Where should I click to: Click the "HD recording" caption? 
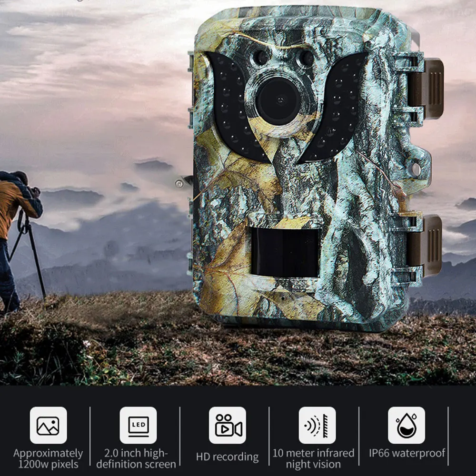pos(227,457)
